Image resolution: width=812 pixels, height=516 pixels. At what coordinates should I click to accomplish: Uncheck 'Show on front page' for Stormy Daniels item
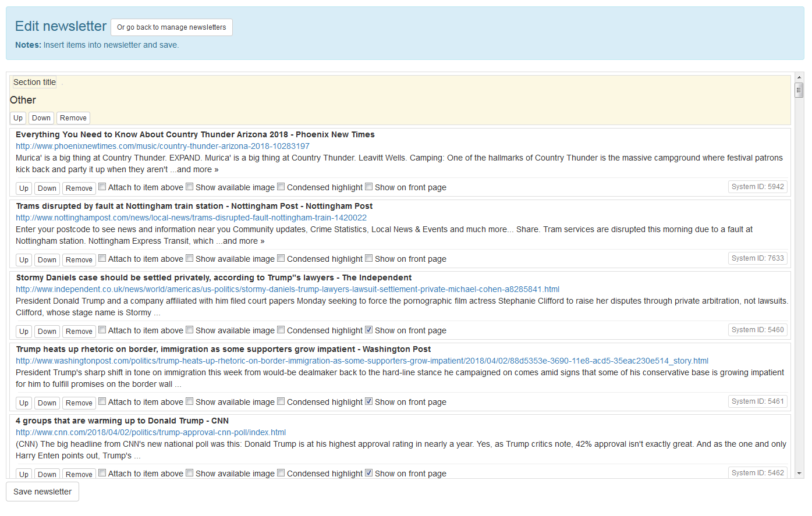pos(368,330)
